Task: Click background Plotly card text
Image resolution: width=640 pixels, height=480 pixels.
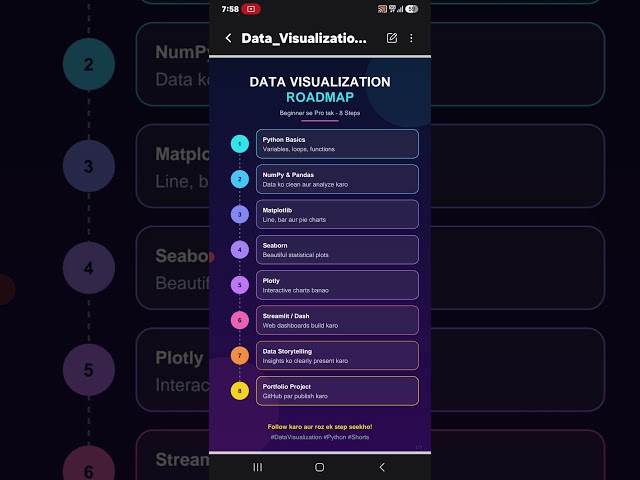Action: (x=179, y=358)
